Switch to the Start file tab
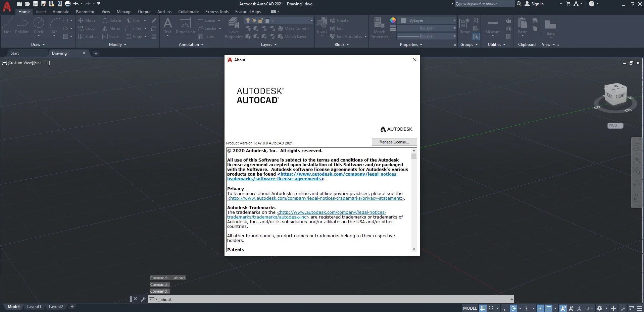The height and width of the screenshot is (312, 644). tap(14, 53)
